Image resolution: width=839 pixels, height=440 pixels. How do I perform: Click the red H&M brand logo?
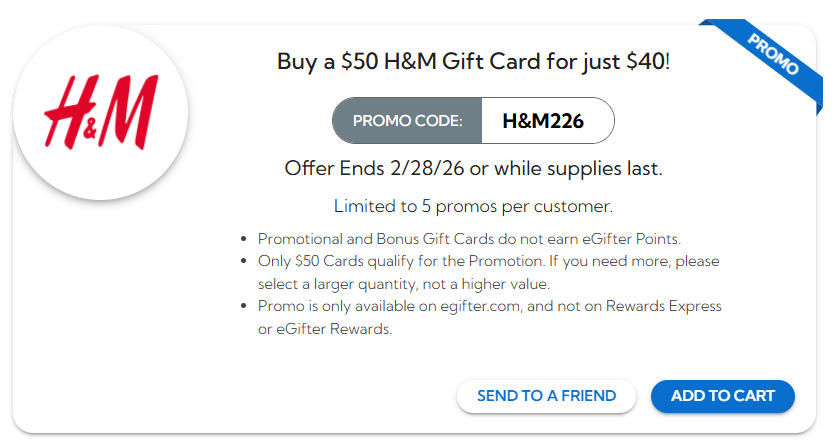coord(100,110)
